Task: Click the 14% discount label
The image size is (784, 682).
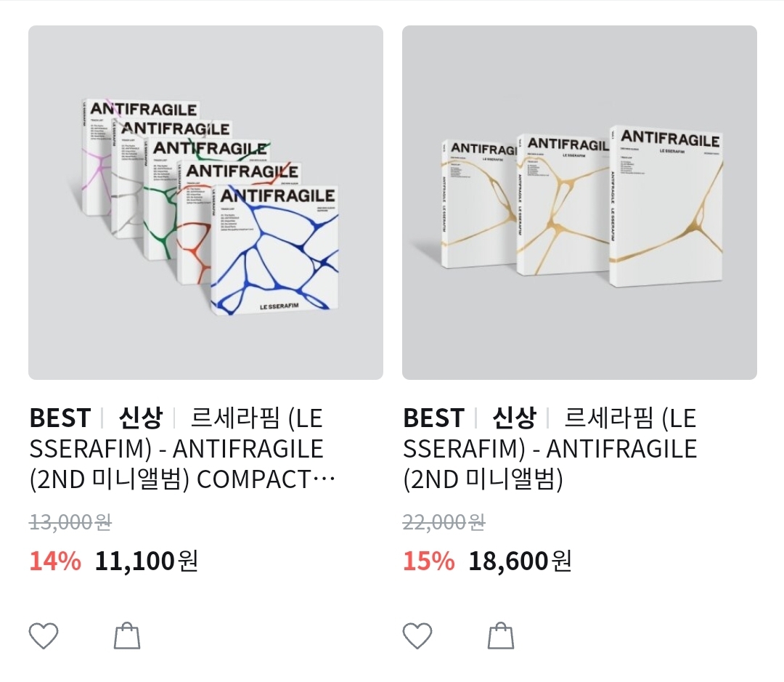Action: tap(49, 560)
